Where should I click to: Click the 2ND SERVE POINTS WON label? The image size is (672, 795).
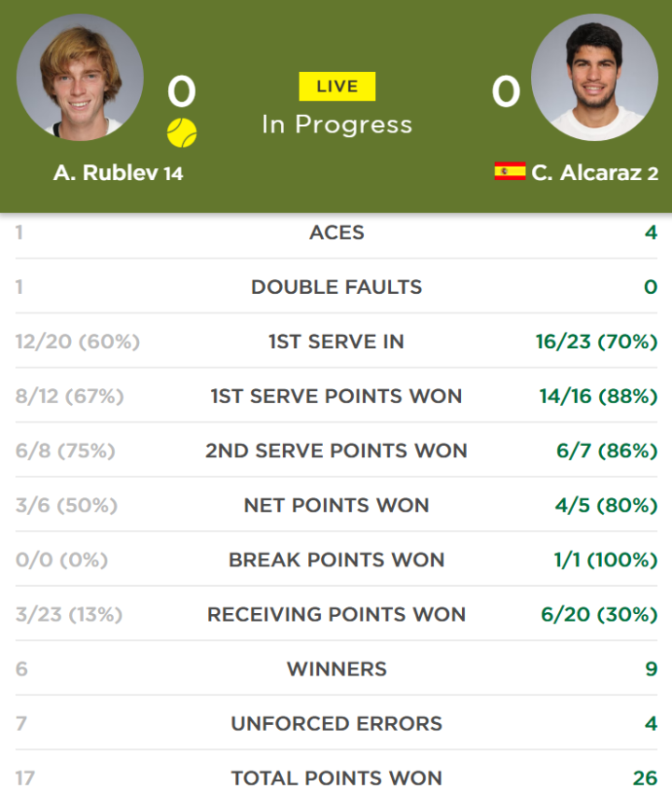[337, 451]
